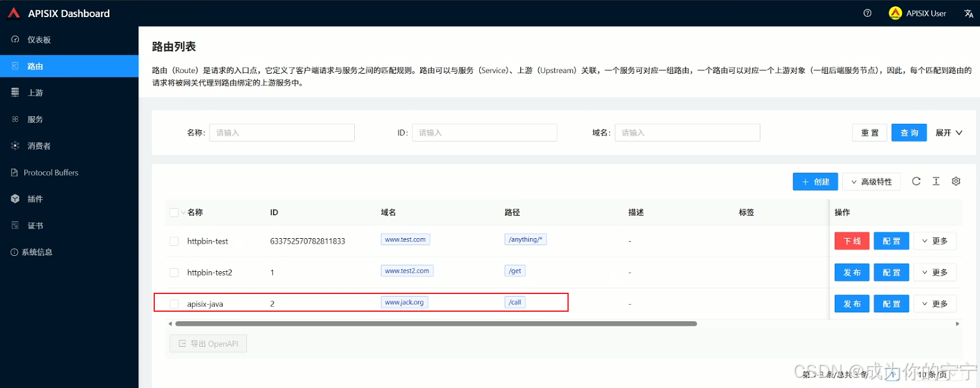Open the selection dropdown arrow beside header checkbox
Screen dimensions: 980x388
183,213
